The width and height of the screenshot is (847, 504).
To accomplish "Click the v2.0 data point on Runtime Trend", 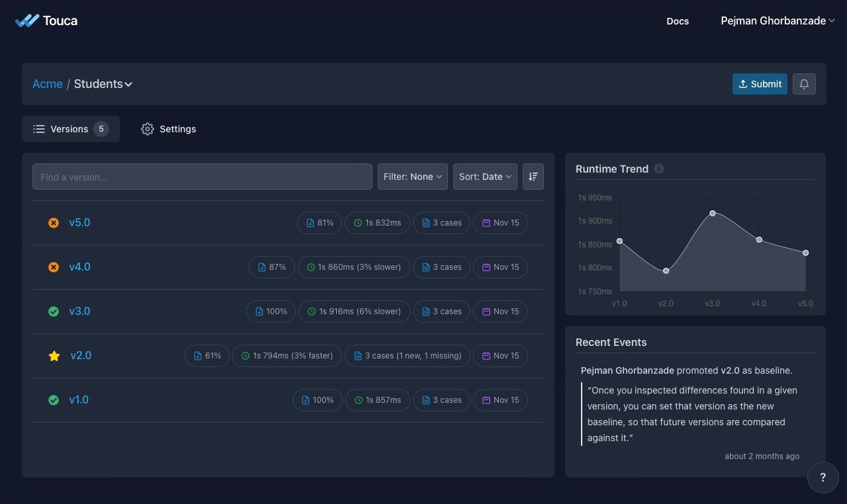I will (666, 271).
